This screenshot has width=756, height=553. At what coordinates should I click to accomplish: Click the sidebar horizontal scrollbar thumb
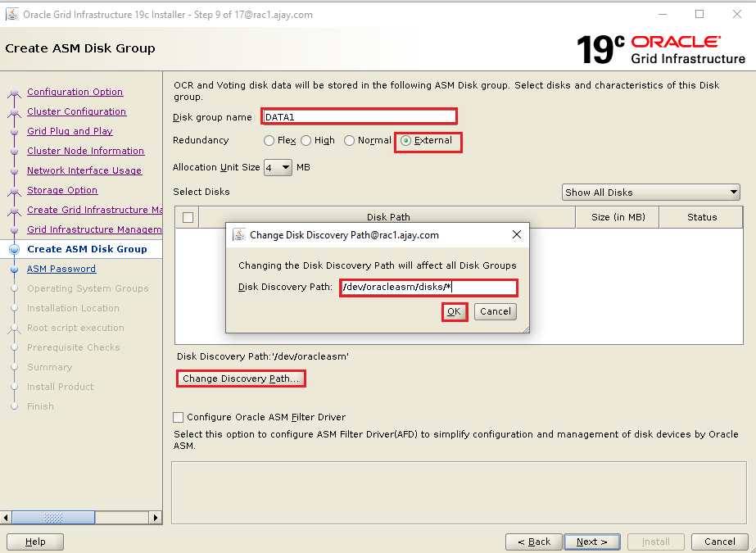(53, 518)
